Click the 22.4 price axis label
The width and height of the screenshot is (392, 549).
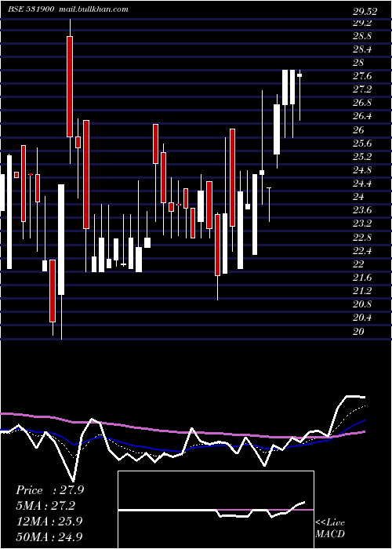click(362, 251)
